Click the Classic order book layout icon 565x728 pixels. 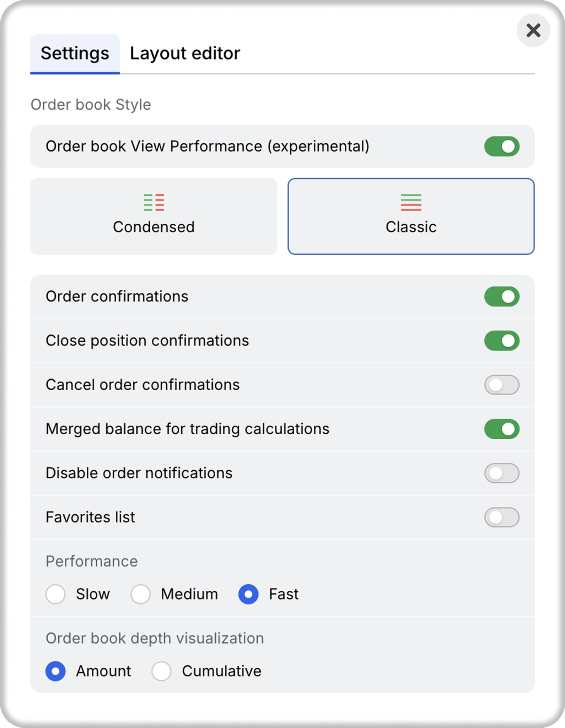tap(411, 203)
